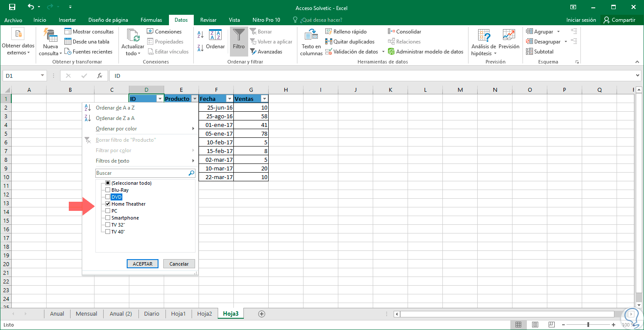Open the Archivo menu

(13, 20)
